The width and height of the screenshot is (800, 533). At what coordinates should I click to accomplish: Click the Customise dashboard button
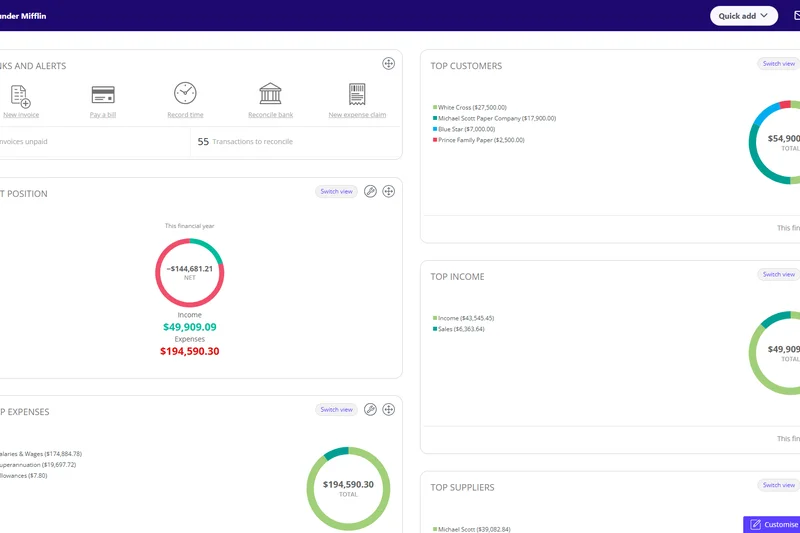click(772, 524)
